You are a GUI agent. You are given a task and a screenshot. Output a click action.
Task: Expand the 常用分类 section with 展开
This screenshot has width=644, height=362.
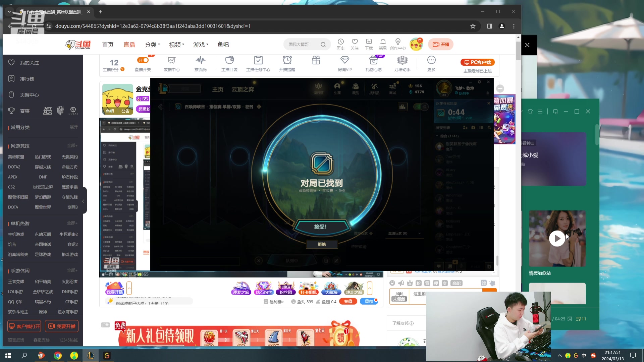(73, 127)
